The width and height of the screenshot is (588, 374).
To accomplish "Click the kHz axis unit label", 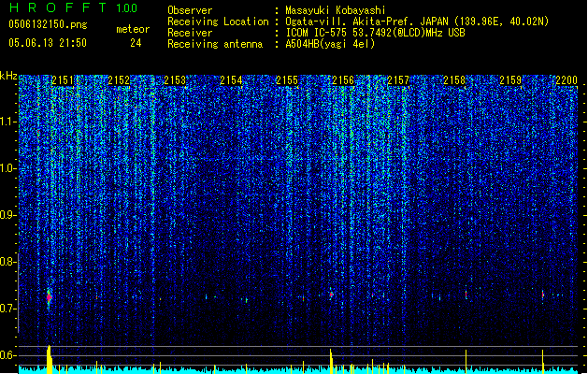I will (x=8, y=76).
